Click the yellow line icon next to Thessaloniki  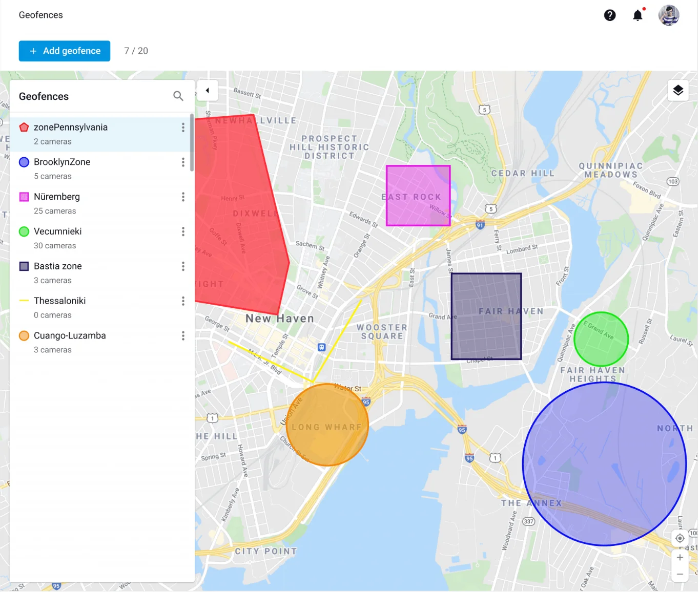click(24, 301)
